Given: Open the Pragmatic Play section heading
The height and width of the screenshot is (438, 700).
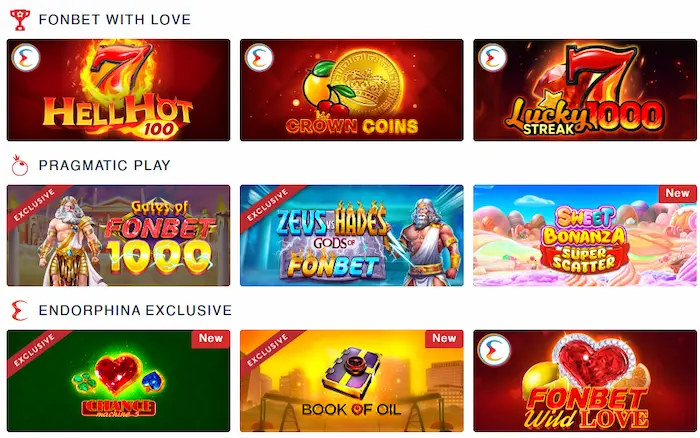Looking at the screenshot, I should (105, 165).
